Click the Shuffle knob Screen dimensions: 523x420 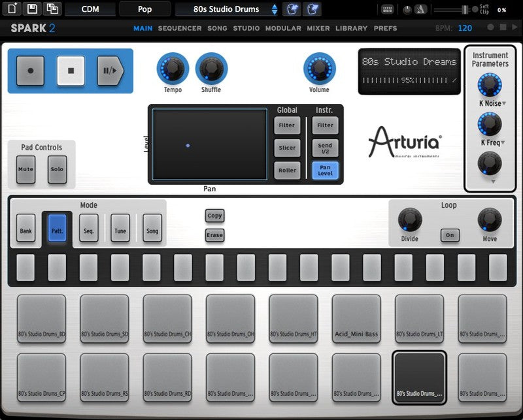pos(211,69)
